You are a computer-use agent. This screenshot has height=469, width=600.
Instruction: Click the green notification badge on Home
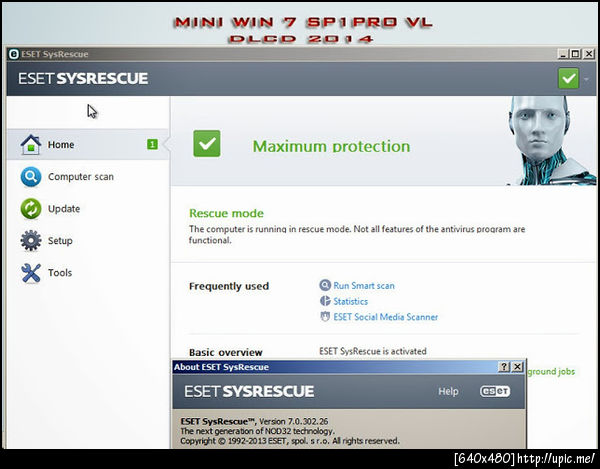point(152,144)
